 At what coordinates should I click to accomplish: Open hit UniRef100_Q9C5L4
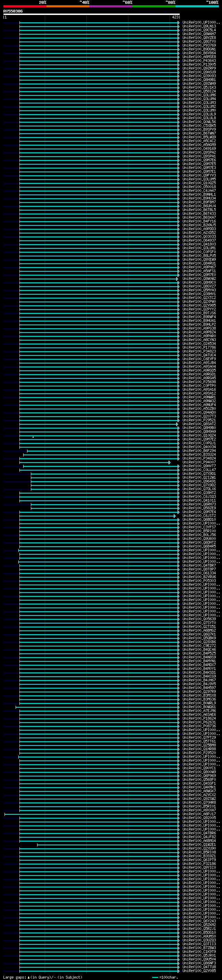[199, 30]
